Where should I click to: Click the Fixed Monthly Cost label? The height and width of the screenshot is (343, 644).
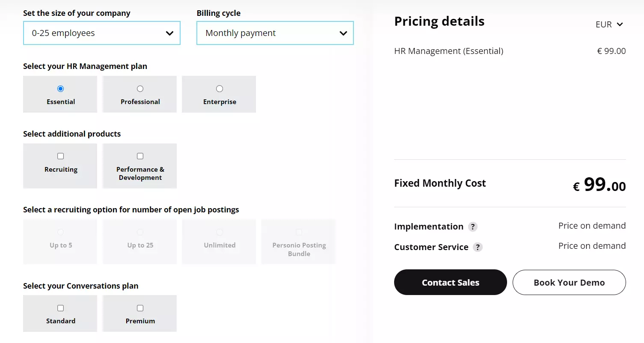tap(440, 183)
